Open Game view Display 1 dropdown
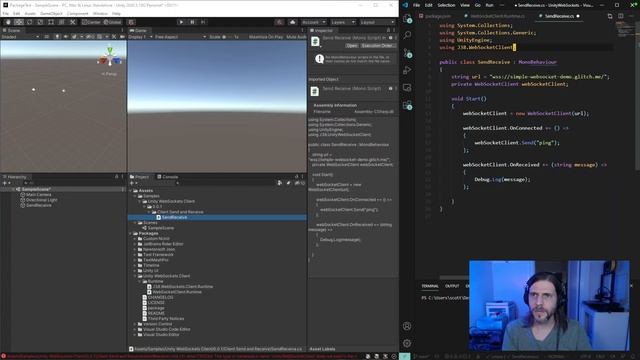 (140, 37)
